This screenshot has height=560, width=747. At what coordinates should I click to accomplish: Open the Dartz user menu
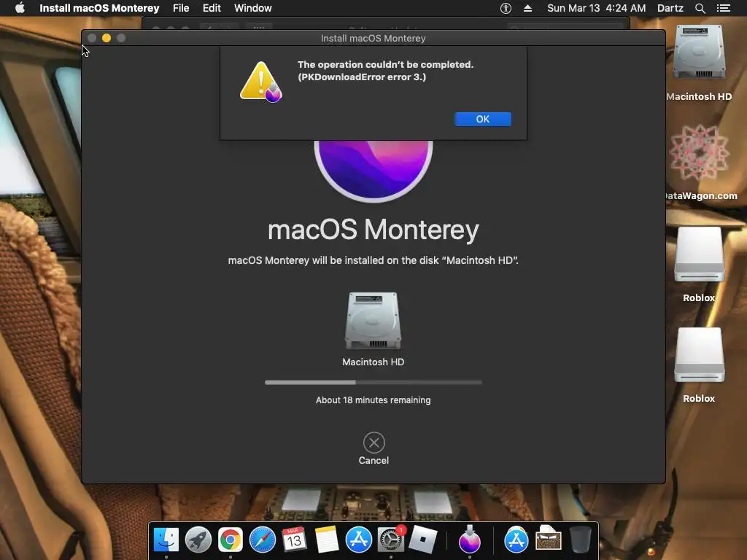click(670, 8)
